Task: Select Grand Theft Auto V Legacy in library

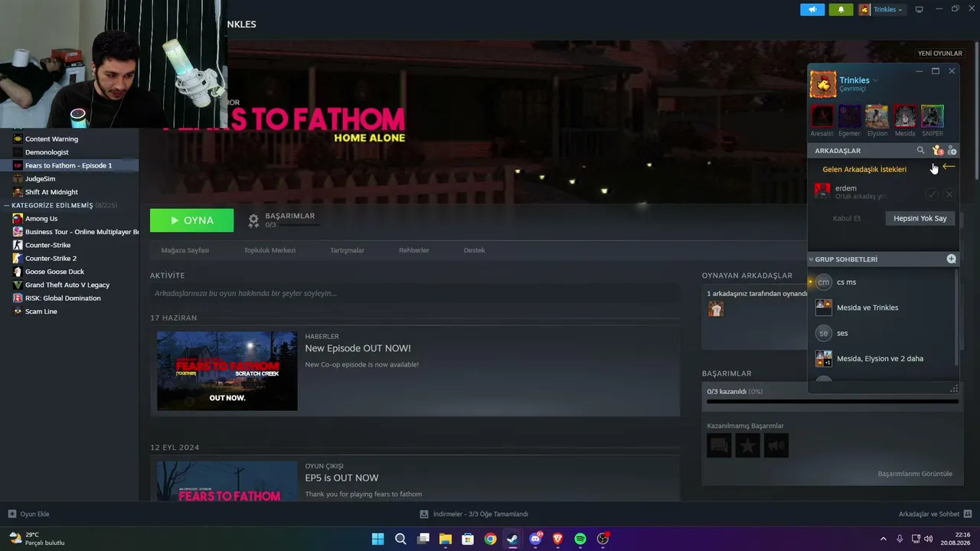Action: tap(69, 285)
